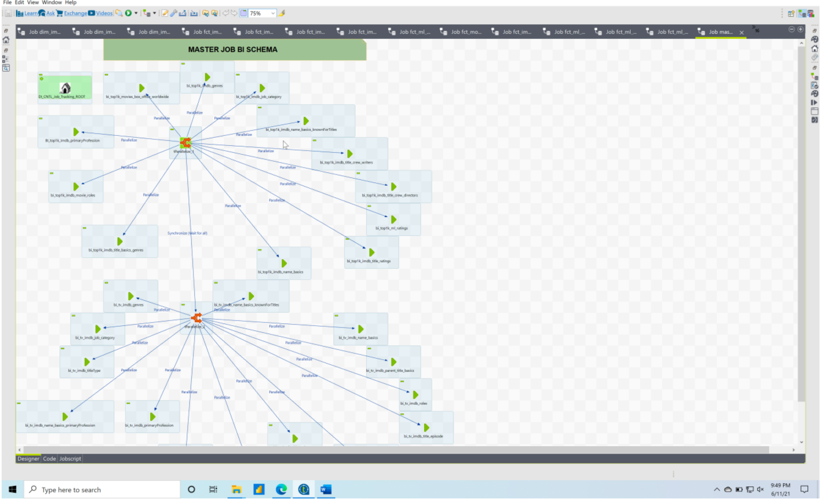Open the Window menu

click(x=51, y=2)
